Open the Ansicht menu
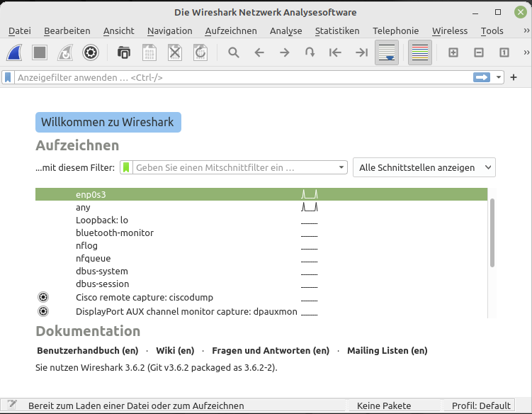The width and height of the screenshot is (532, 414). click(119, 31)
